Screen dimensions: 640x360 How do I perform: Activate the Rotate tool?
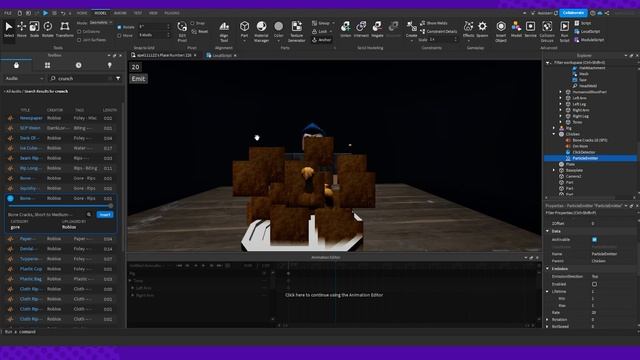[48, 29]
